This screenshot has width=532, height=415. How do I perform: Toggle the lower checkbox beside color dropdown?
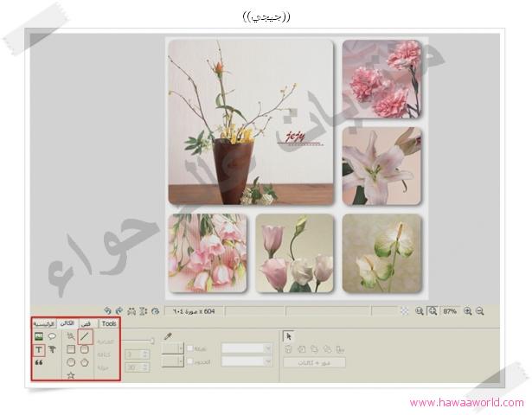pyautogui.click(x=190, y=361)
